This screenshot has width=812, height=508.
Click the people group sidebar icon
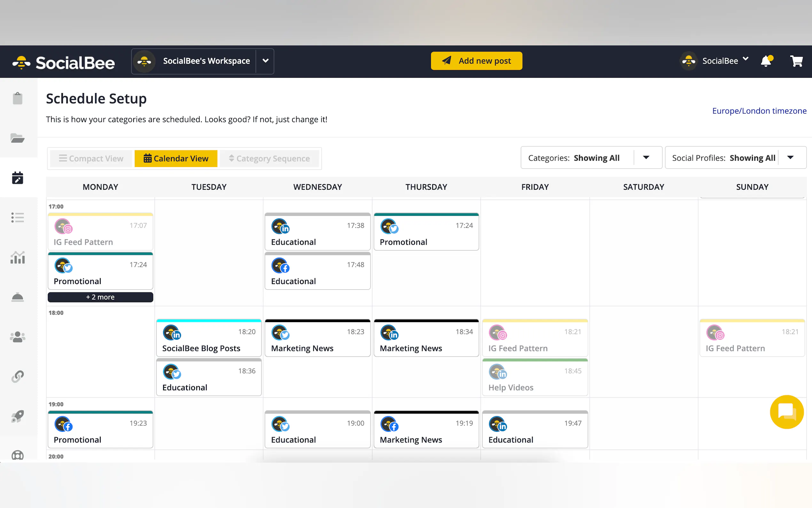point(18,337)
